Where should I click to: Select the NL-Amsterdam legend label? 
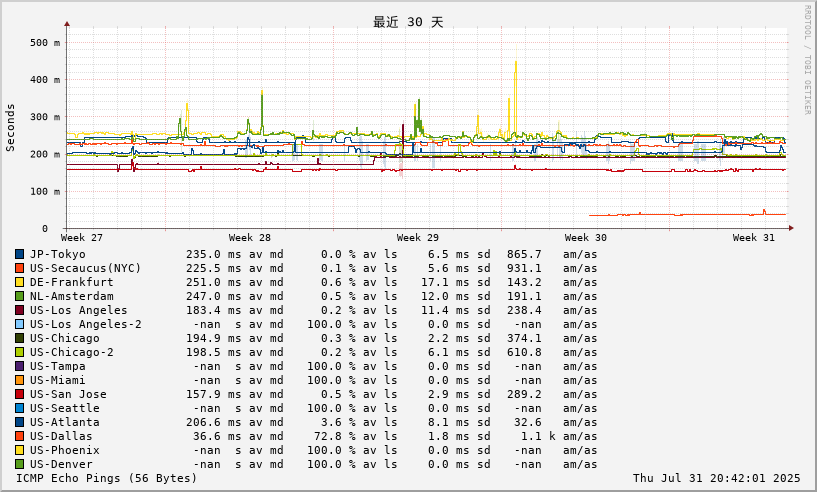[71, 297]
